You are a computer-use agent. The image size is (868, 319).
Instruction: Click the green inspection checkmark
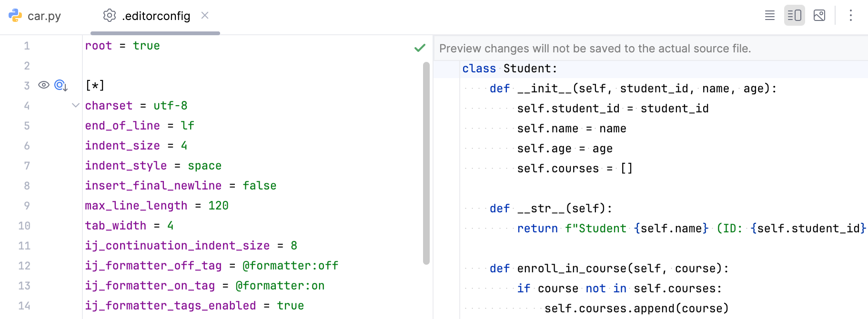pyautogui.click(x=420, y=48)
